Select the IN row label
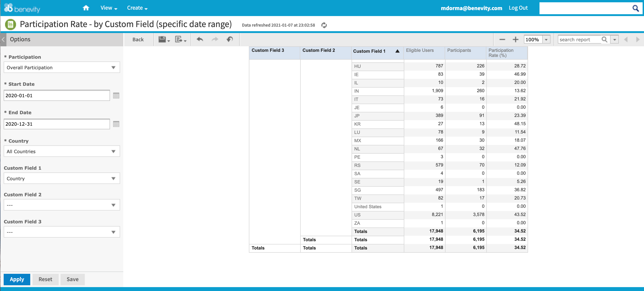 377,91
